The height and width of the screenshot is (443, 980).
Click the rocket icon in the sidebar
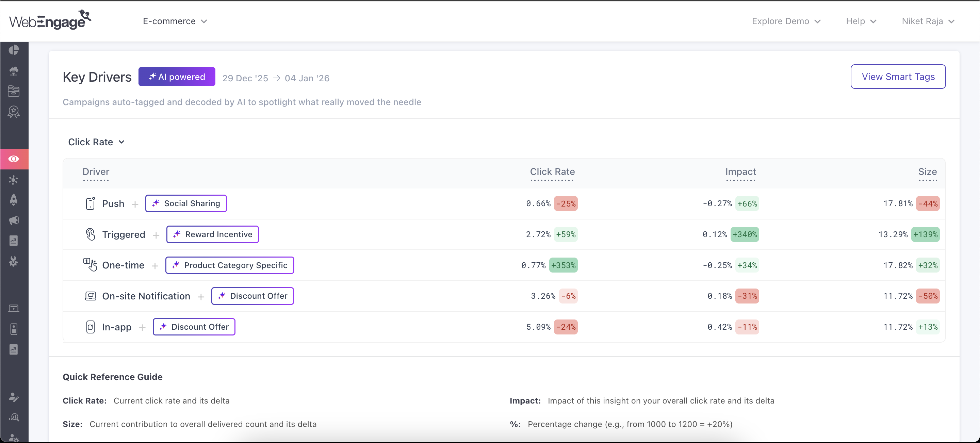pyautogui.click(x=14, y=200)
